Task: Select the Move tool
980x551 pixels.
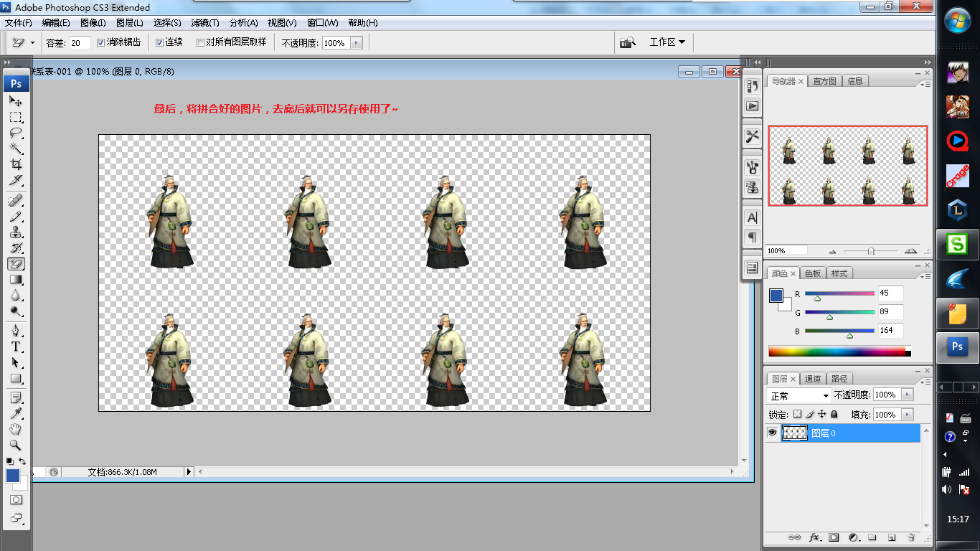Action: pyautogui.click(x=16, y=101)
